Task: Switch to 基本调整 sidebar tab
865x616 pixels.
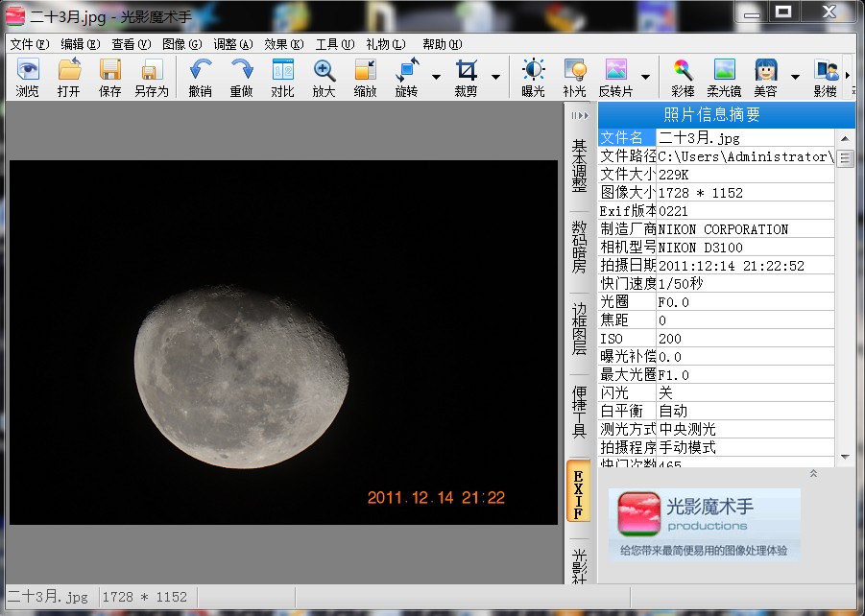Action: coord(579,165)
